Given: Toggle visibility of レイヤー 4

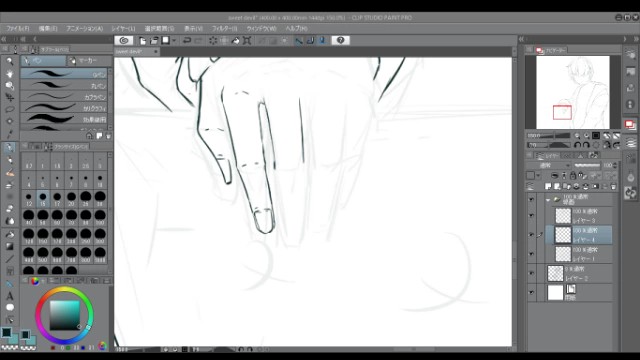Looking at the screenshot, I should pos(531,235).
